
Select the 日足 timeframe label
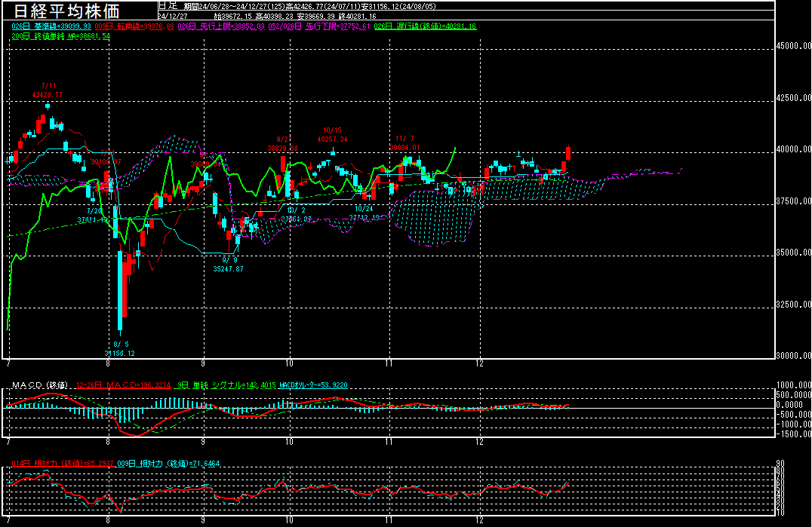pyautogui.click(x=168, y=6)
